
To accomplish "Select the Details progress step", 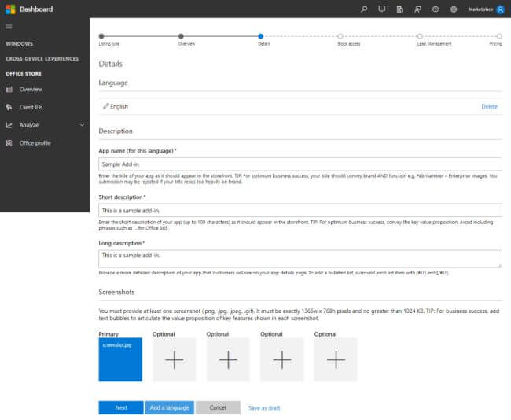I will [x=261, y=36].
